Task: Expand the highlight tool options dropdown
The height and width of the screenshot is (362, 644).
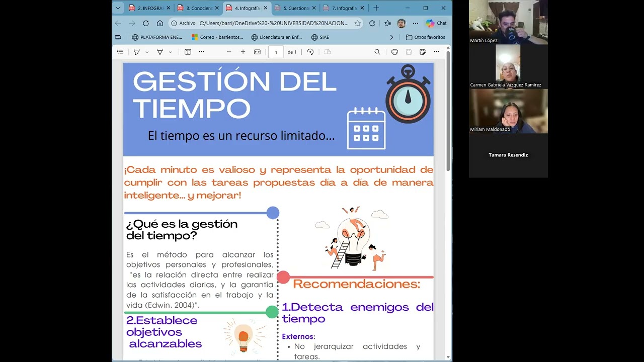Action: [147, 52]
